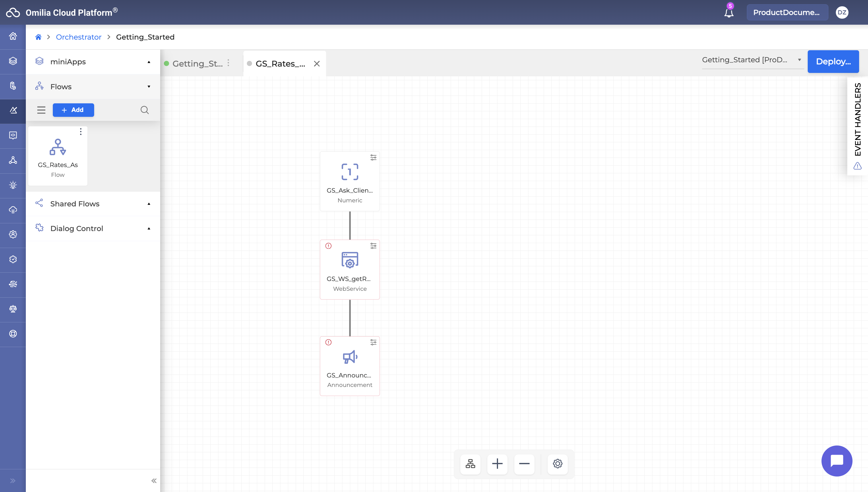The width and height of the screenshot is (868, 492).
Task: Open settings on the GS_Announc... Announcement node
Action: click(373, 342)
